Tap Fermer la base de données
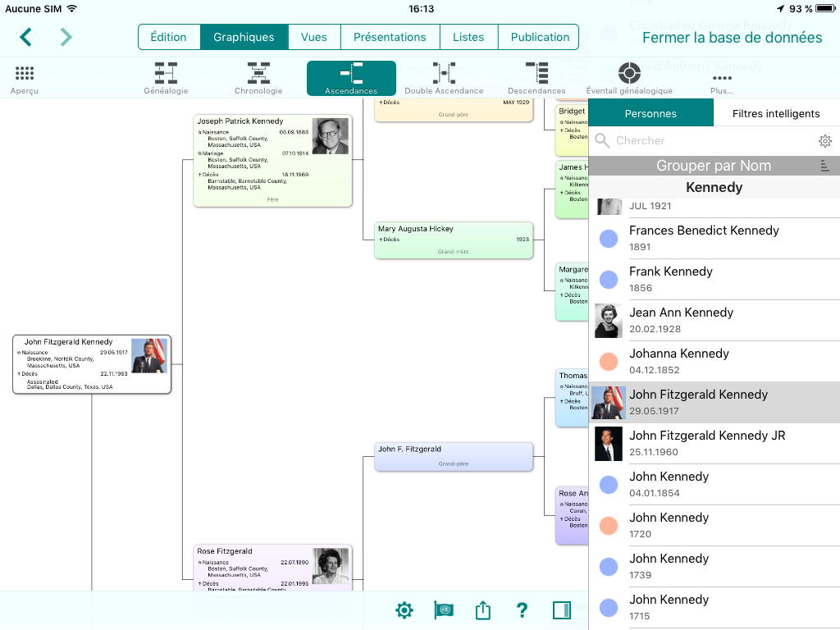840x630 pixels. [732, 38]
